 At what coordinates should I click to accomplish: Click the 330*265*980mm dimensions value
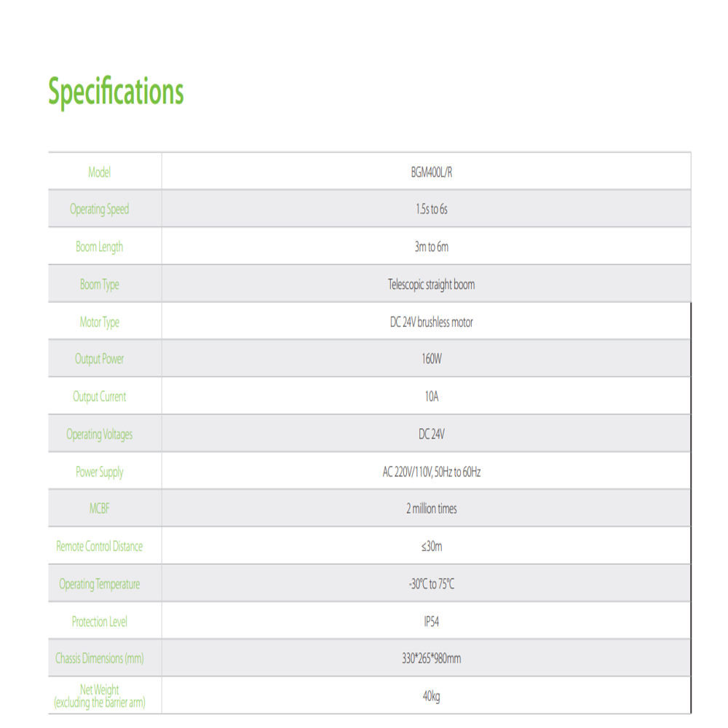[431, 658]
